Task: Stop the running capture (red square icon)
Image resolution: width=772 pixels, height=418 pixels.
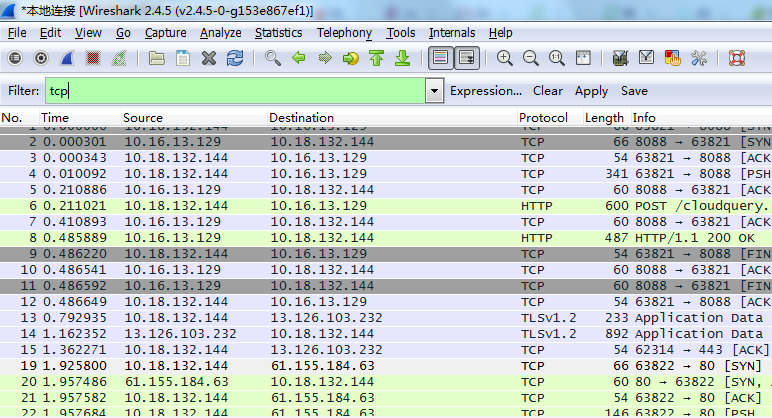Action: tap(93, 58)
